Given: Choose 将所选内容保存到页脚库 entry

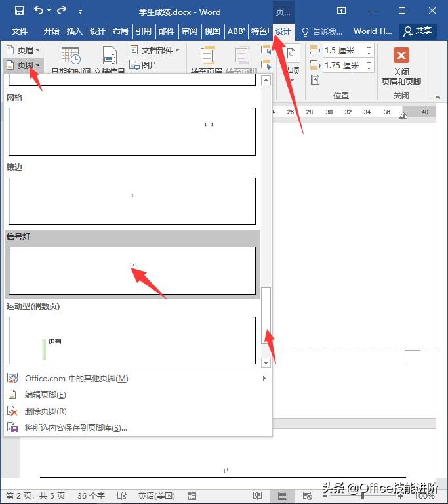Looking at the screenshot, I should pos(138,428).
